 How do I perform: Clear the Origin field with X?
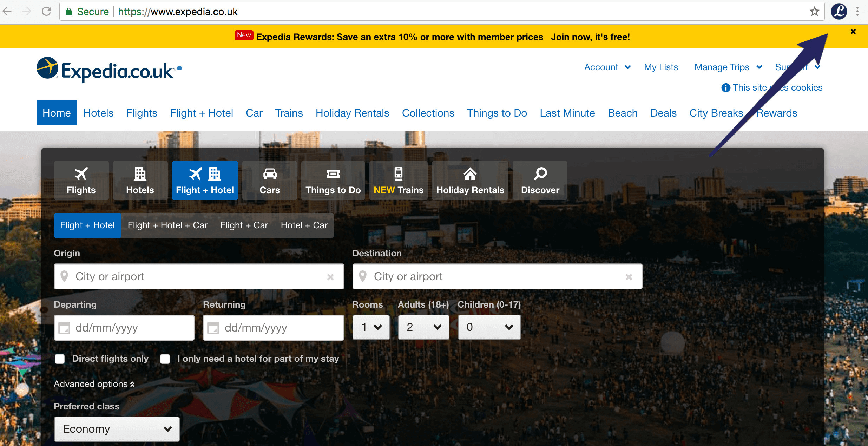point(330,277)
